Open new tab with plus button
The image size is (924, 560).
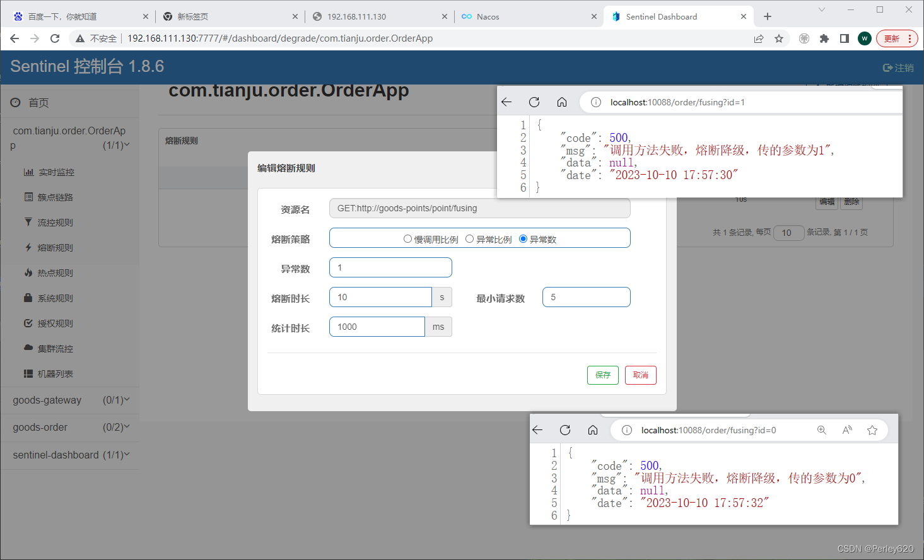pos(768,16)
